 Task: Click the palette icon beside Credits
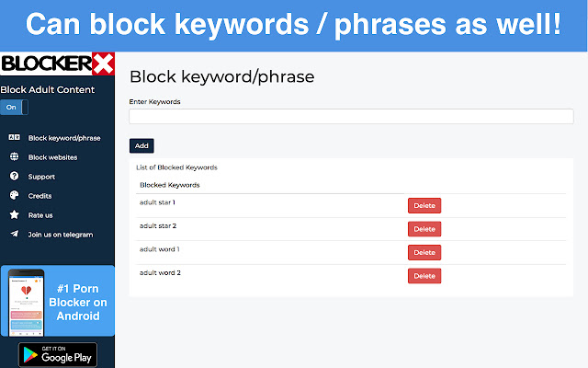click(14, 196)
